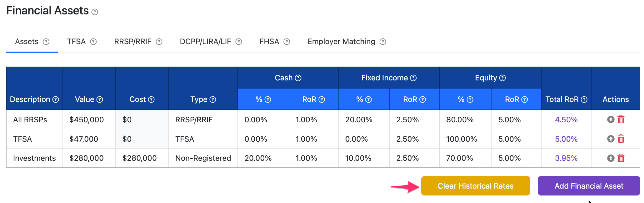Image resolution: width=644 pixels, height=203 pixels.
Task: Open help icon next to Financial Assets heading
Action: [95, 12]
